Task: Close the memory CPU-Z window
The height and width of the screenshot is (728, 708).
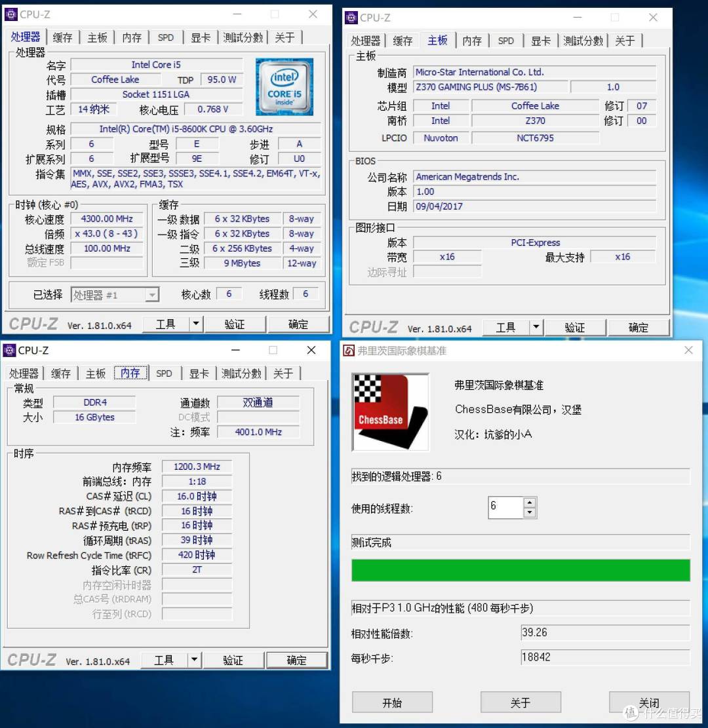Action: [311, 350]
